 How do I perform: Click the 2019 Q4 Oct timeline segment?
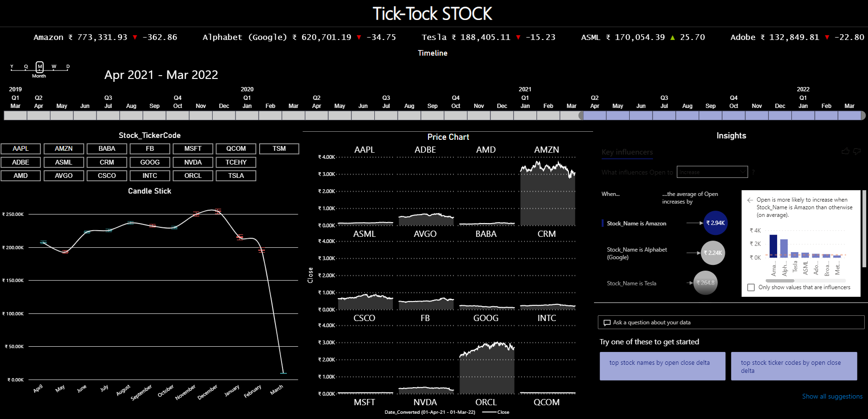coord(177,116)
